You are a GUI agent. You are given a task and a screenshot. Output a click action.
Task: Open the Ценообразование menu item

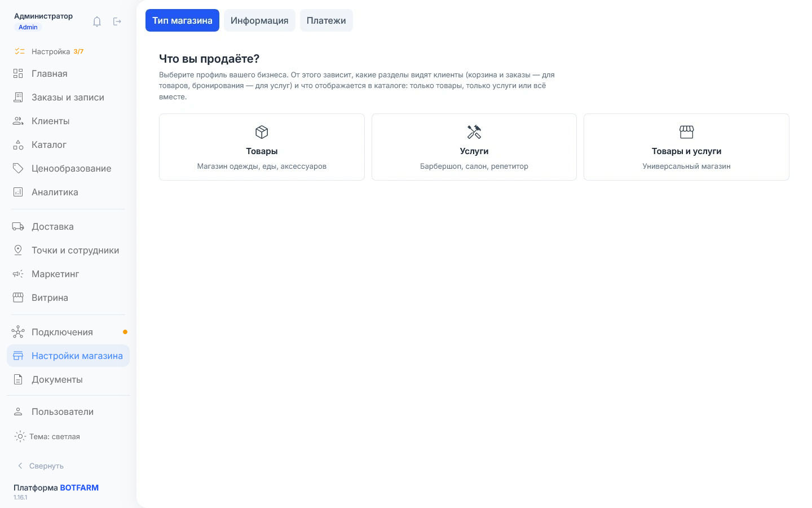[68, 168]
